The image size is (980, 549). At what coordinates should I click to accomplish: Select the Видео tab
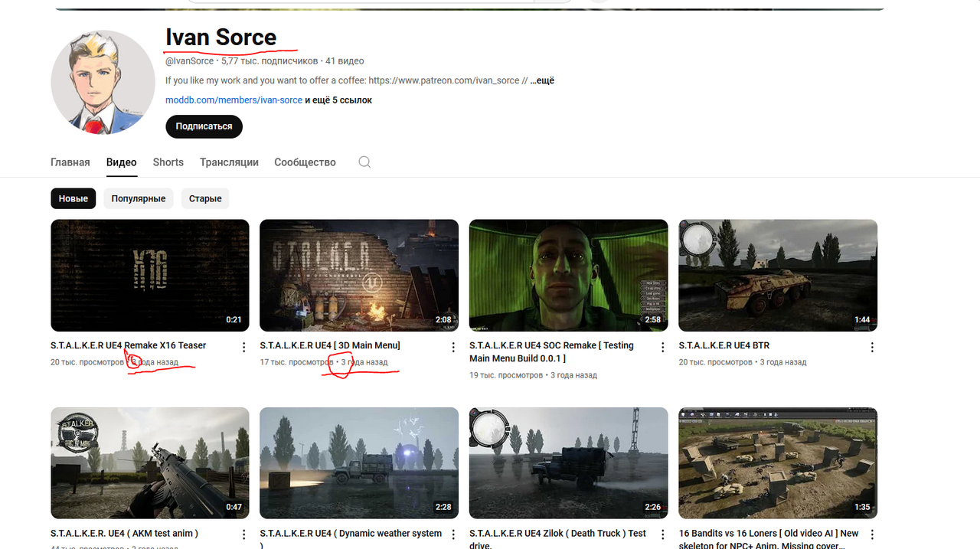coord(122,162)
